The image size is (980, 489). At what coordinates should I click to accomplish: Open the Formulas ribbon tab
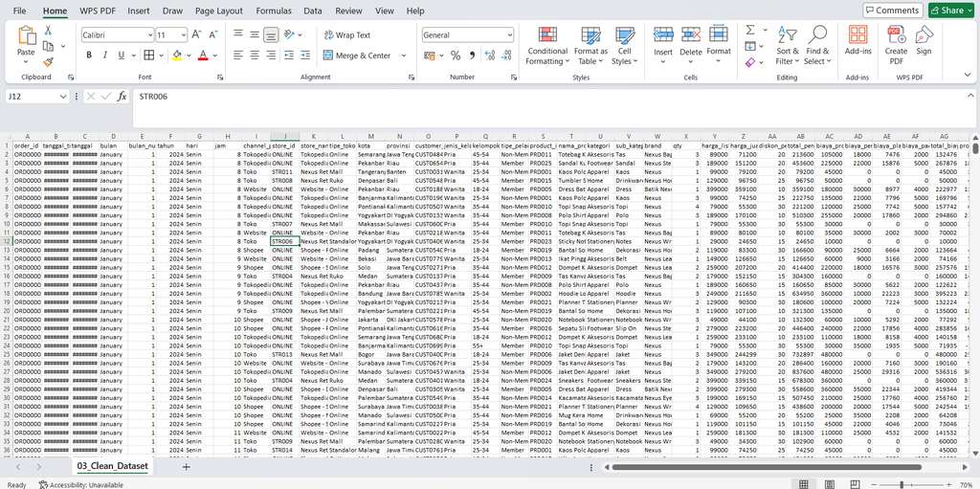pos(274,11)
